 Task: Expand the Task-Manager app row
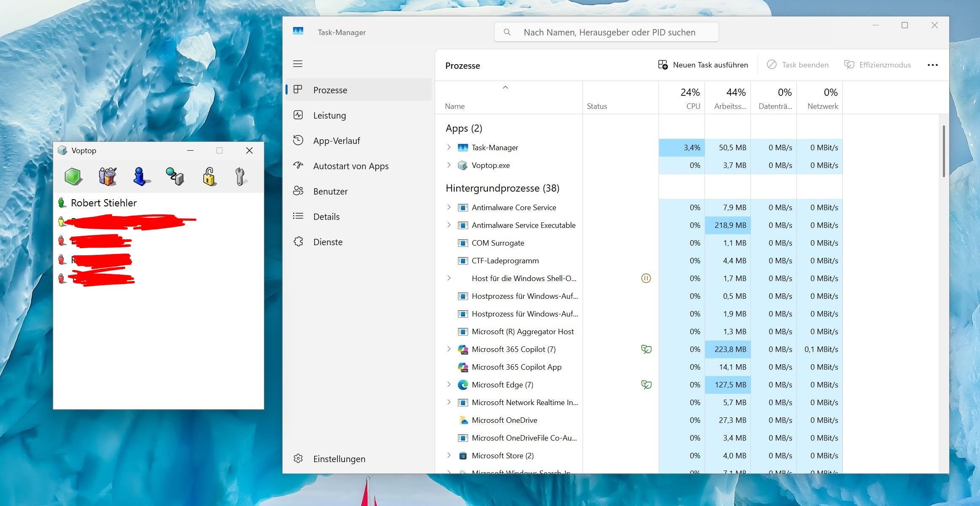pos(449,147)
